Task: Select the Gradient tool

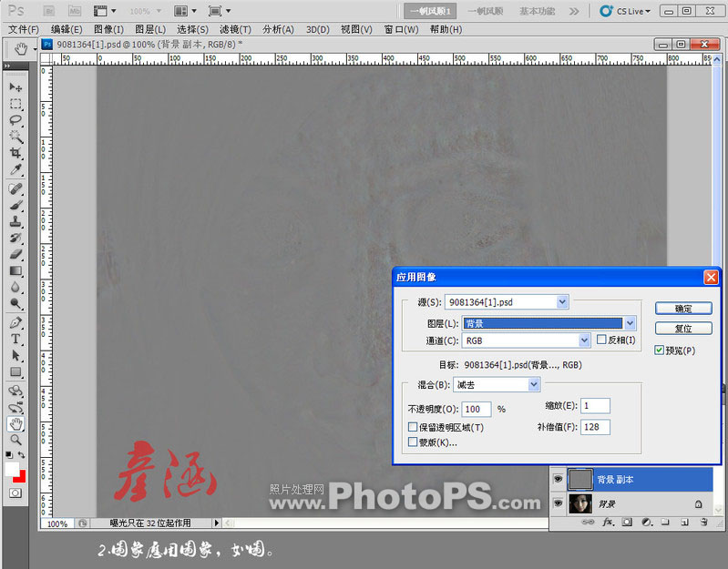Action: [x=15, y=270]
